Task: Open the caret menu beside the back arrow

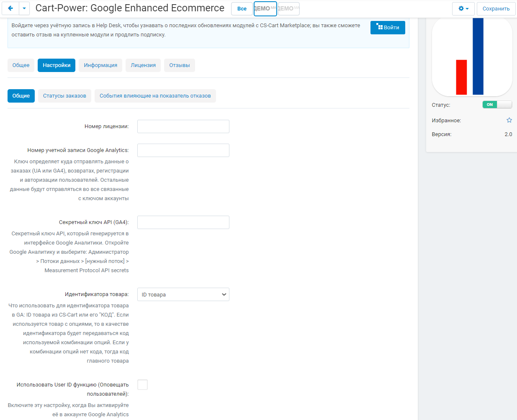Action: (x=24, y=8)
